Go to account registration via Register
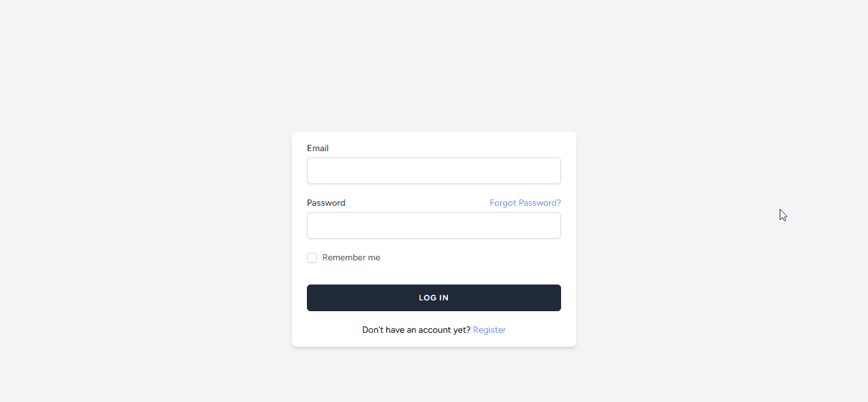This screenshot has height=402, width=868. [489, 330]
